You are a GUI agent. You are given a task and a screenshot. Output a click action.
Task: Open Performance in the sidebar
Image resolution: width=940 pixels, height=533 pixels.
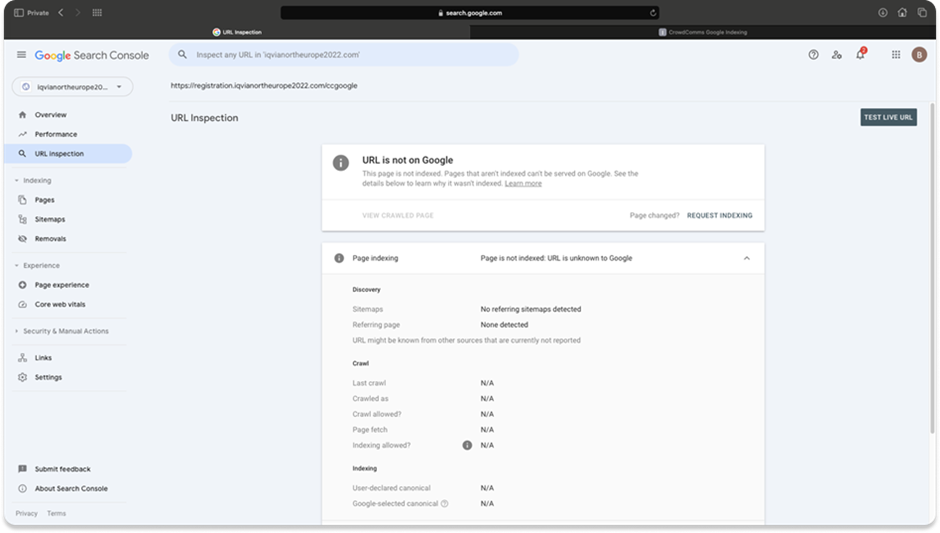point(56,134)
